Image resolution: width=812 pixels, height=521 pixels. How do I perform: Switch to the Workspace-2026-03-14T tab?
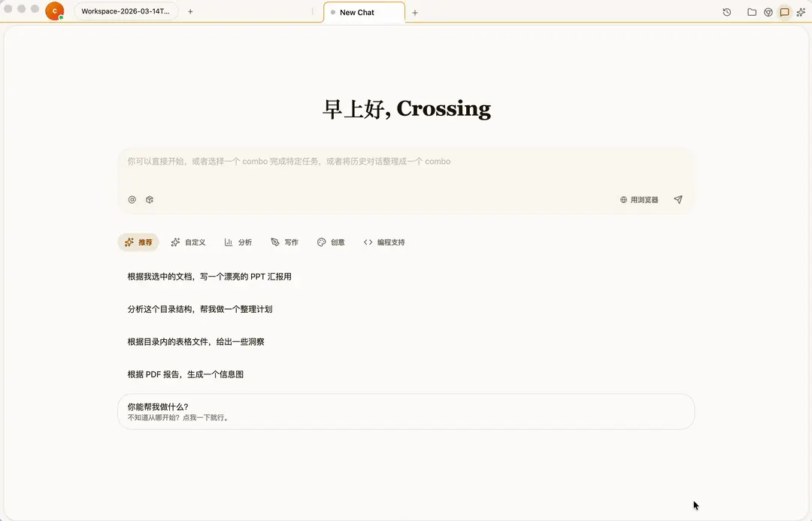click(126, 11)
